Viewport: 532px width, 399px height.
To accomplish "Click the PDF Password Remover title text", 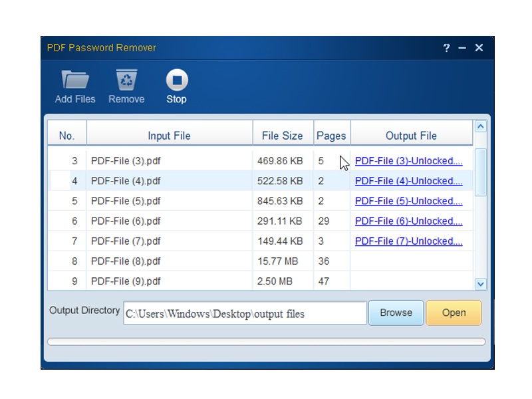I will point(102,47).
